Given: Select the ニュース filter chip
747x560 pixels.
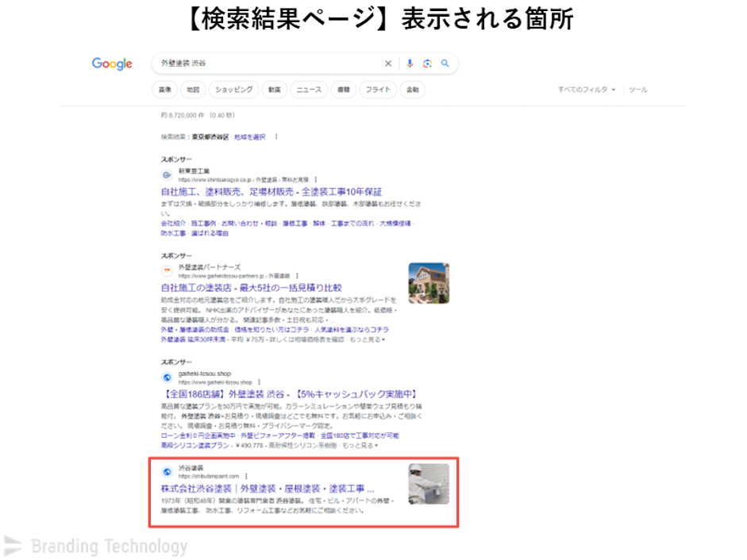Looking at the screenshot, I should coord(309,90).
